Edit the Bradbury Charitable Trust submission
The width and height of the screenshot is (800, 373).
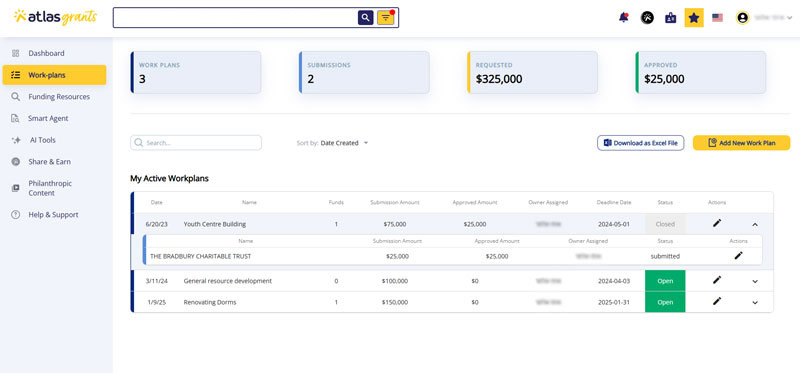point(738,256)
